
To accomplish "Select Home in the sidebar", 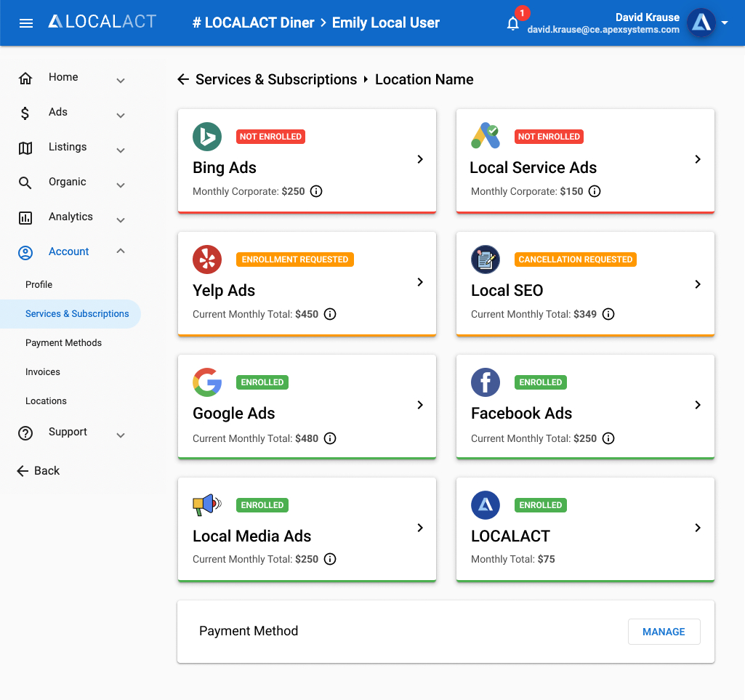I will pos(63,77).
